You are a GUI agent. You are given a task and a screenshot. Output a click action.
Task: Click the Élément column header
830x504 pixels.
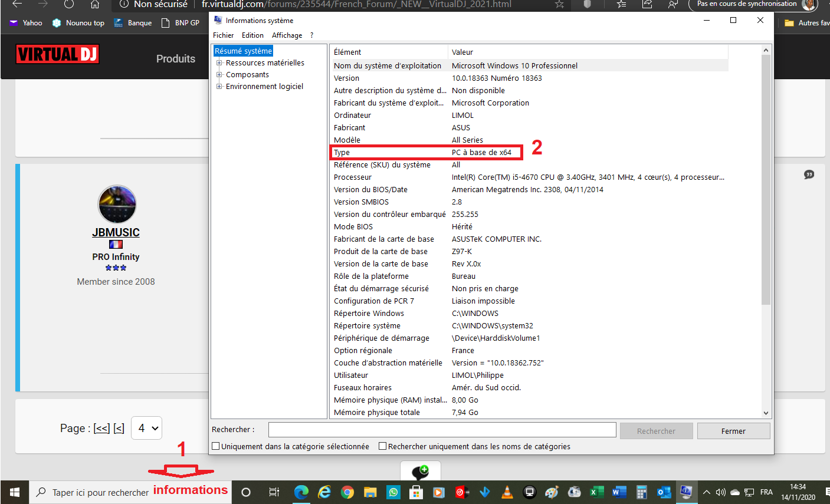click(x=388, y=52)
